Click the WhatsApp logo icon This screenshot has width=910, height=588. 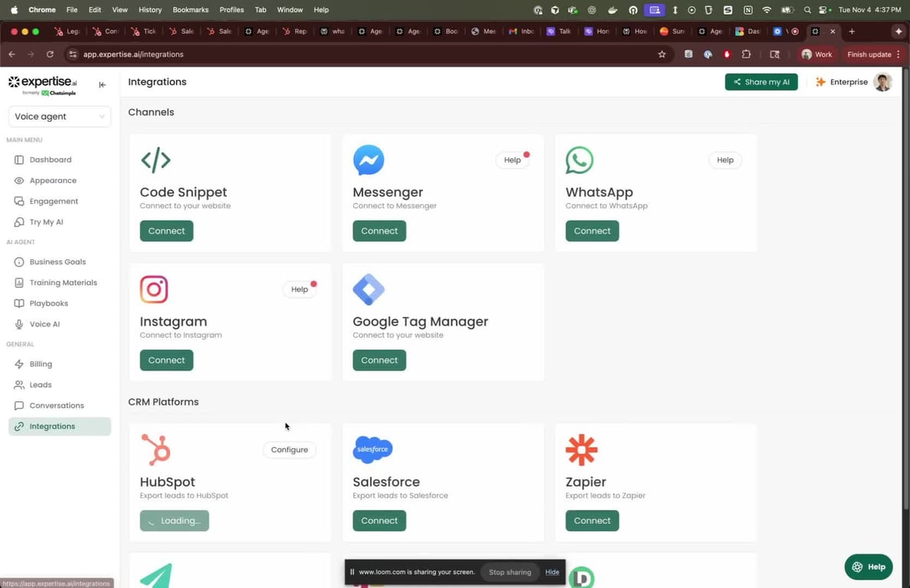point(580,160)
